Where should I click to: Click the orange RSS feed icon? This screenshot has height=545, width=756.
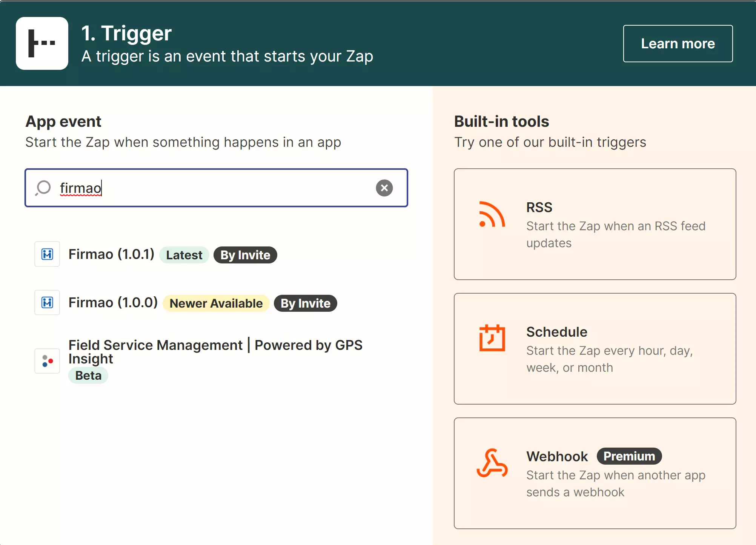(x=492, y=215)
